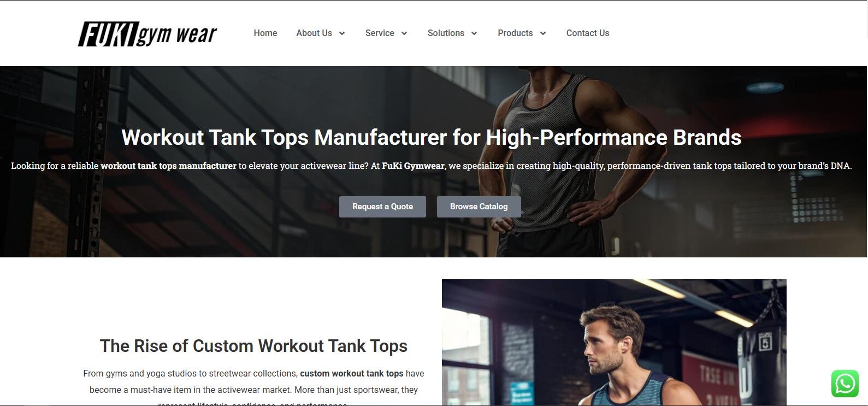Expand the About Us dropdown arrow
The image size is (868, 406).
coord(342,33)
